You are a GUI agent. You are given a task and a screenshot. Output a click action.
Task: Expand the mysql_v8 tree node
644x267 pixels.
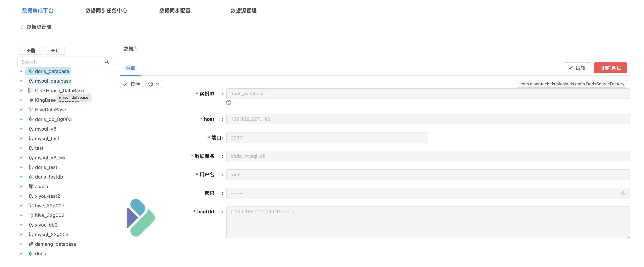click(21, 129)
